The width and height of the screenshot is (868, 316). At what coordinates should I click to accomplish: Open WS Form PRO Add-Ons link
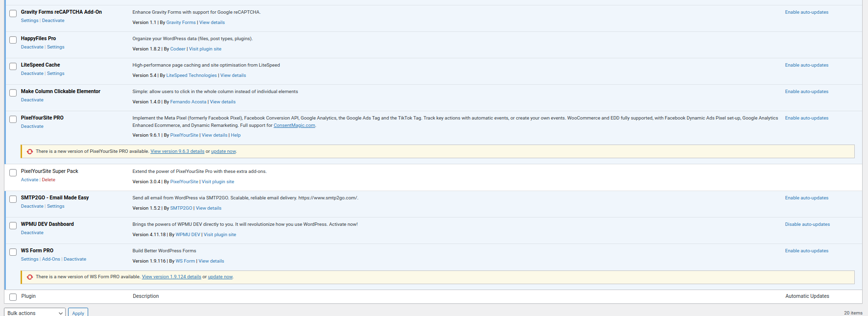click(51, 259)
